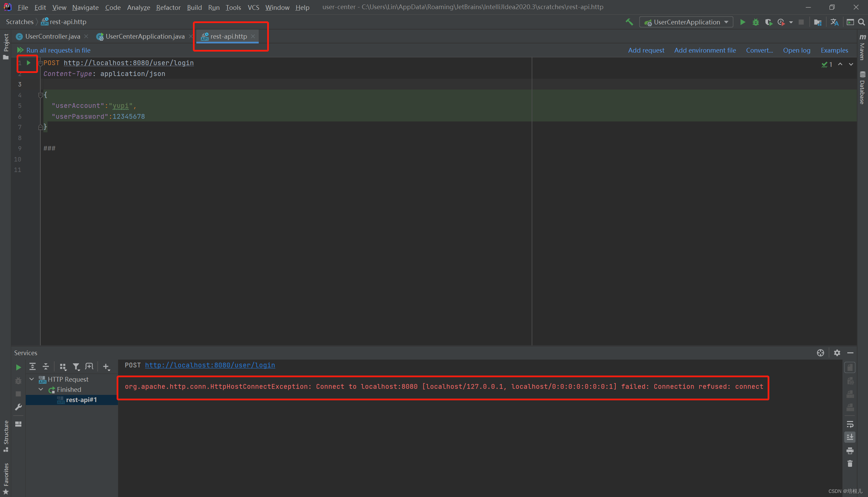Click Run all requests in file

tap(58, 50)
